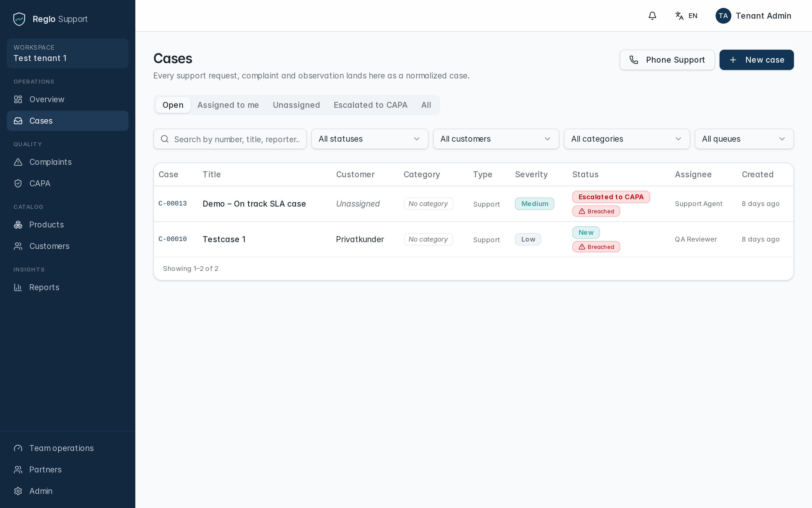Click No category tag on Testcase 1 row
Screen dimensions: 812x508
point(428,240)
